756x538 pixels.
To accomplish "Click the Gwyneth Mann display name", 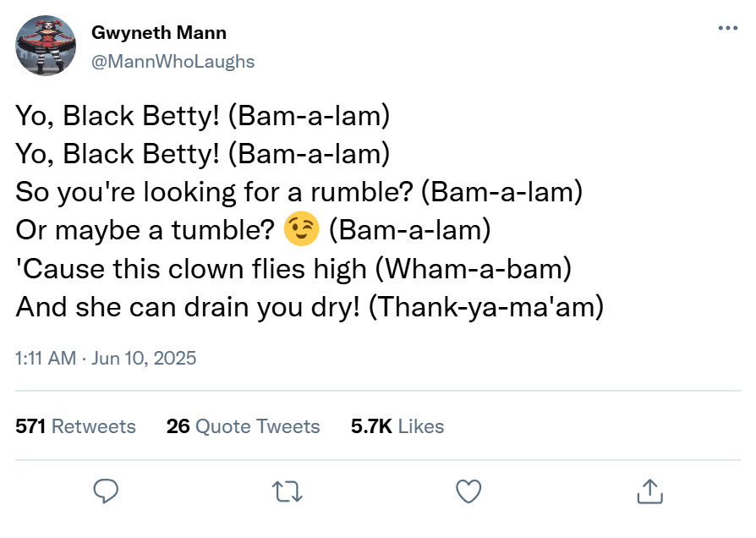I will click(158, 33).
